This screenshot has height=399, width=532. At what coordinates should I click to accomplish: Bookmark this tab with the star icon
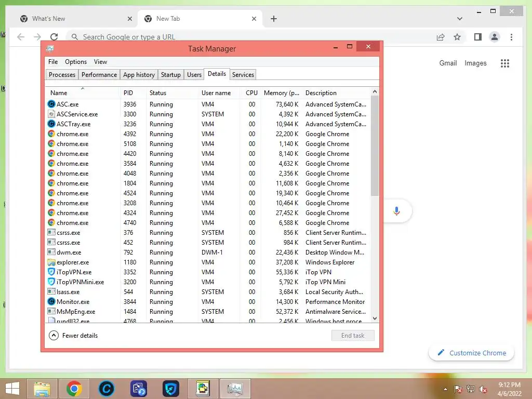coord(457,37)
